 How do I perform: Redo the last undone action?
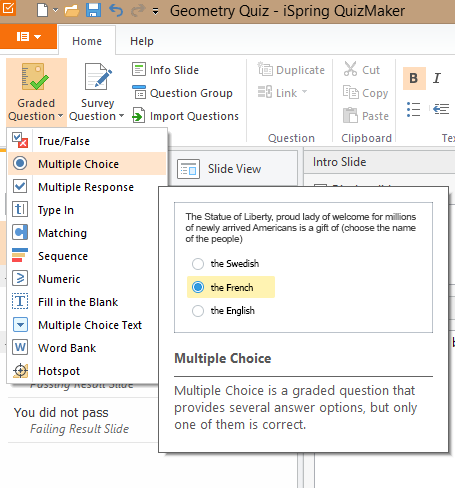(137, 11)
